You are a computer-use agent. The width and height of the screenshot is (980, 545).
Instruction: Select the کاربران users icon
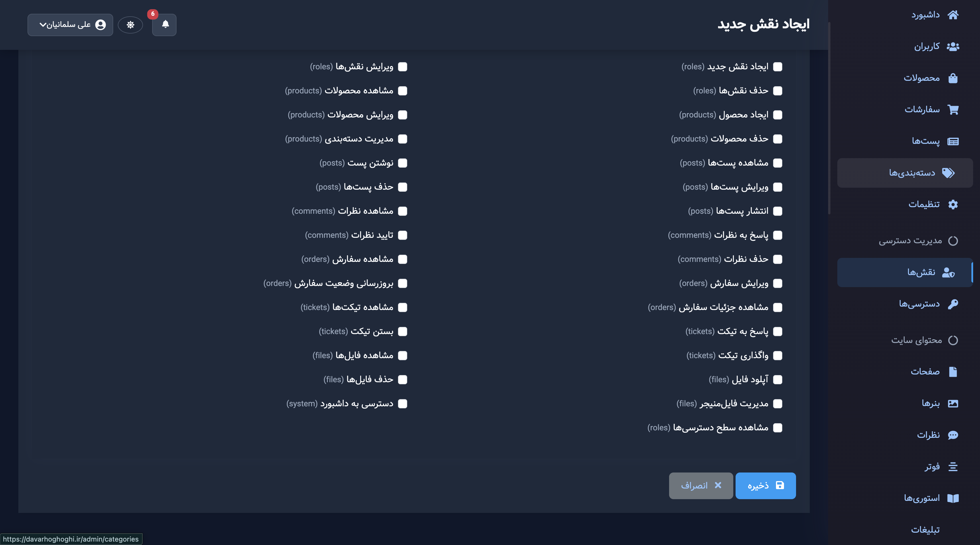point(953,46)
